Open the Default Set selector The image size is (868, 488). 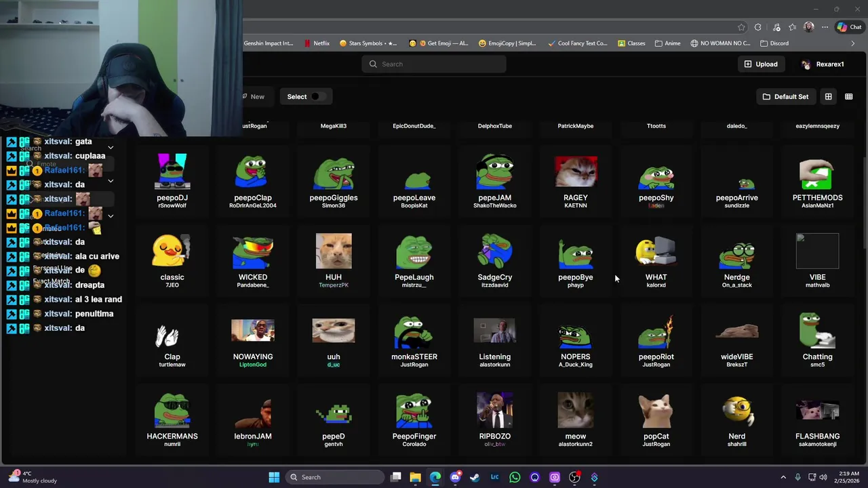pos(786,96)
